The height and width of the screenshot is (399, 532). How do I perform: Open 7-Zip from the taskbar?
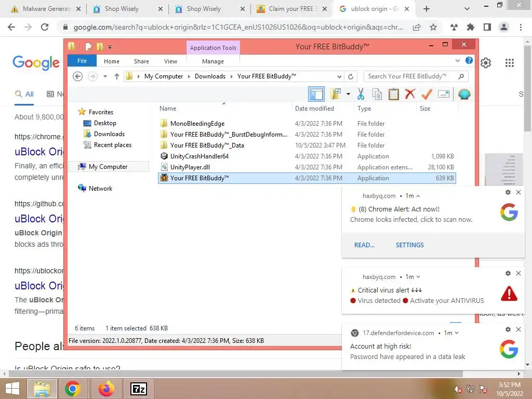(139, 389)
